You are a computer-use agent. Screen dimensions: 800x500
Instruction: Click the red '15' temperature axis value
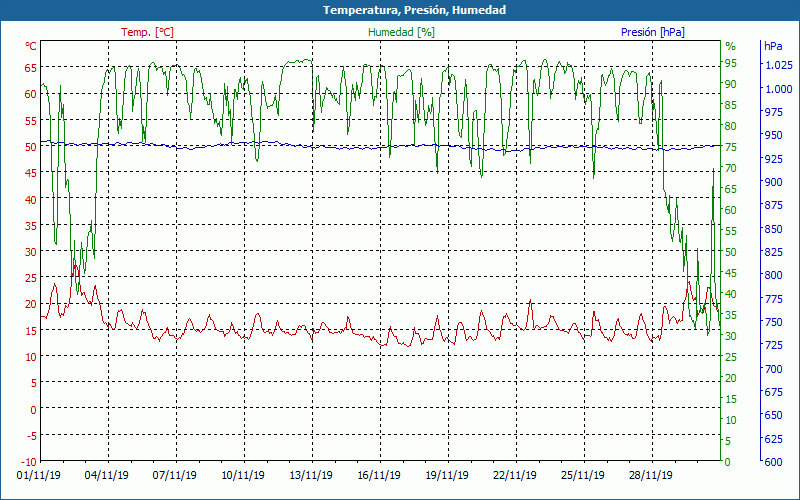31,331
